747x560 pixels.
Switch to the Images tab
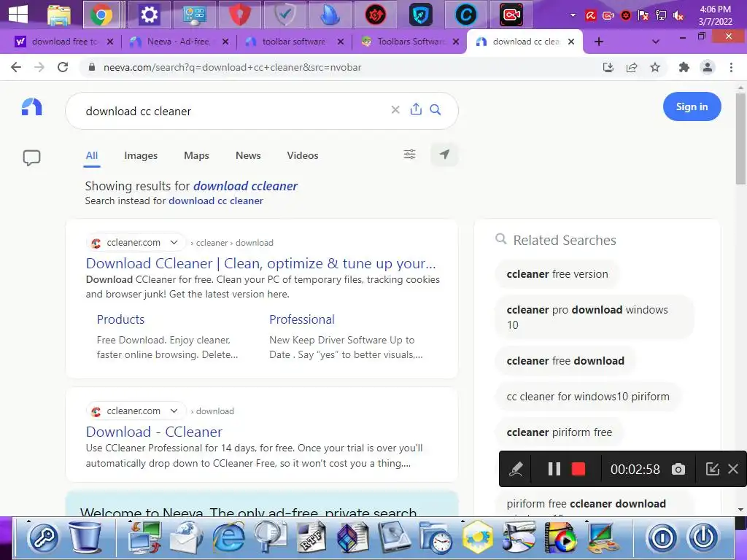click(x=141, y=155)
